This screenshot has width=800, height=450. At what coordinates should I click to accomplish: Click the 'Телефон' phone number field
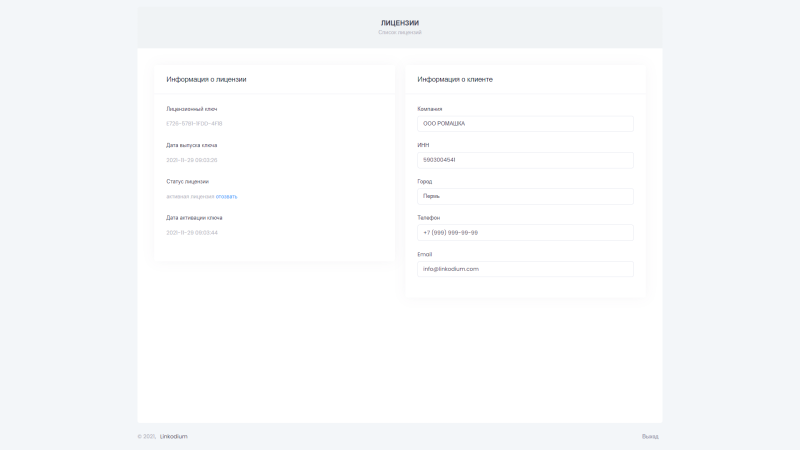point(525,233)
